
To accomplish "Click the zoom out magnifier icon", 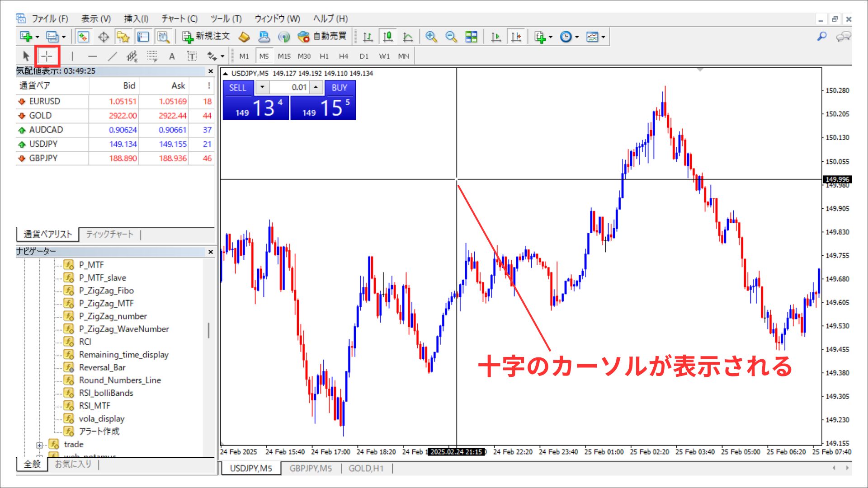I will tap(451, 37).
